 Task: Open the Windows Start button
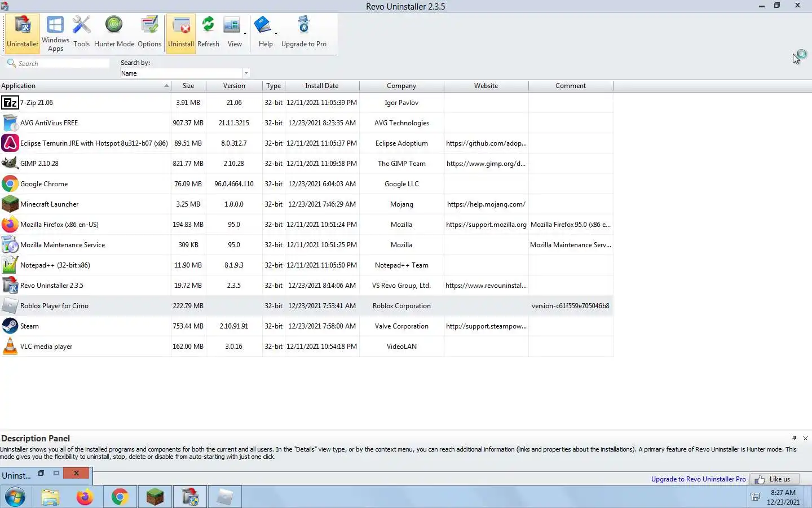[15, 497]
